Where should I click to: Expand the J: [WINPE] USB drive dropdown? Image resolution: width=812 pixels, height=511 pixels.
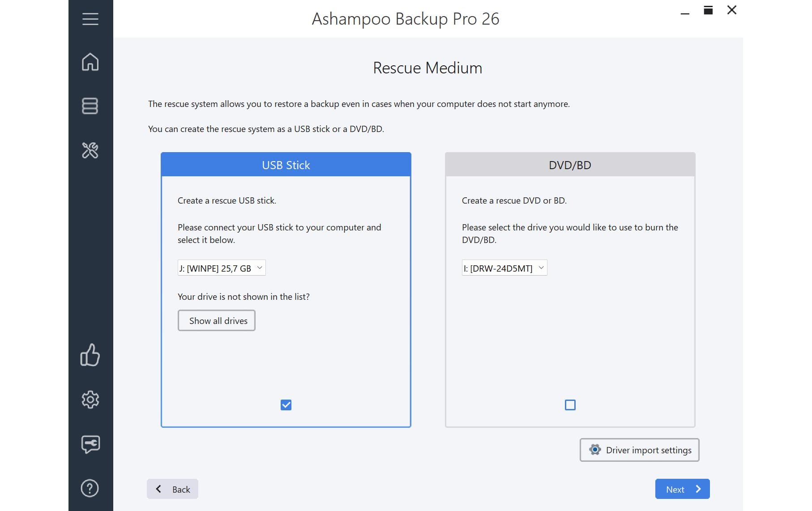tap(222, 268)
